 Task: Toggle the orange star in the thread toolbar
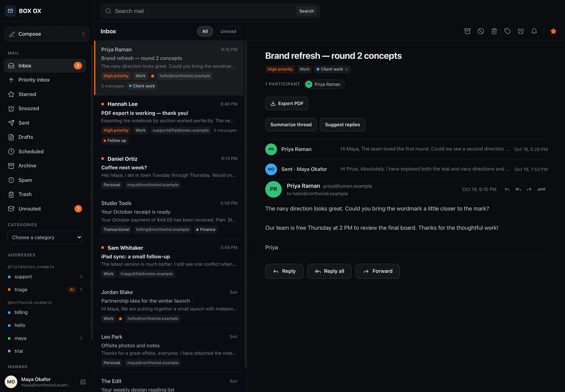pyautogui.click(x=553, y=31)
